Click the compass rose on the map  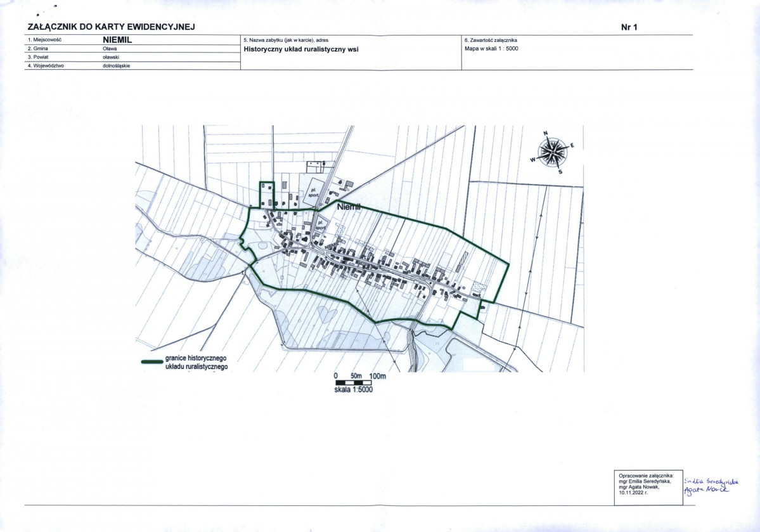(553, 152)
